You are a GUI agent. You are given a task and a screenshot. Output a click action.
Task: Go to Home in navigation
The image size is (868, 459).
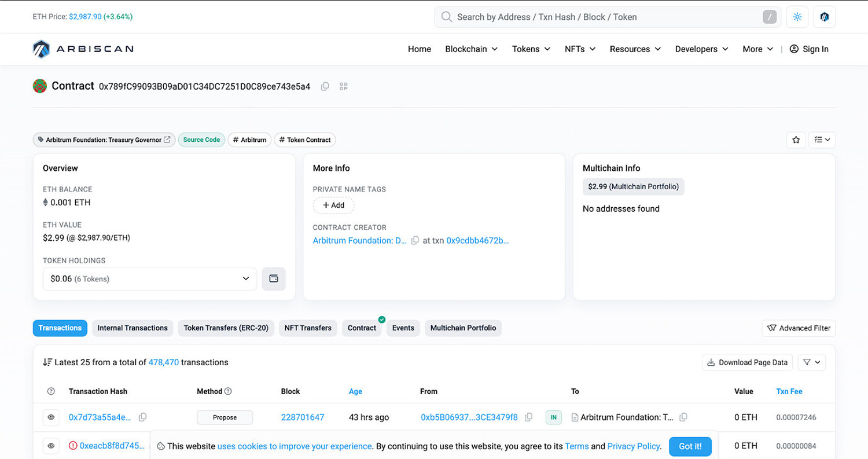[x=420, y=49]
